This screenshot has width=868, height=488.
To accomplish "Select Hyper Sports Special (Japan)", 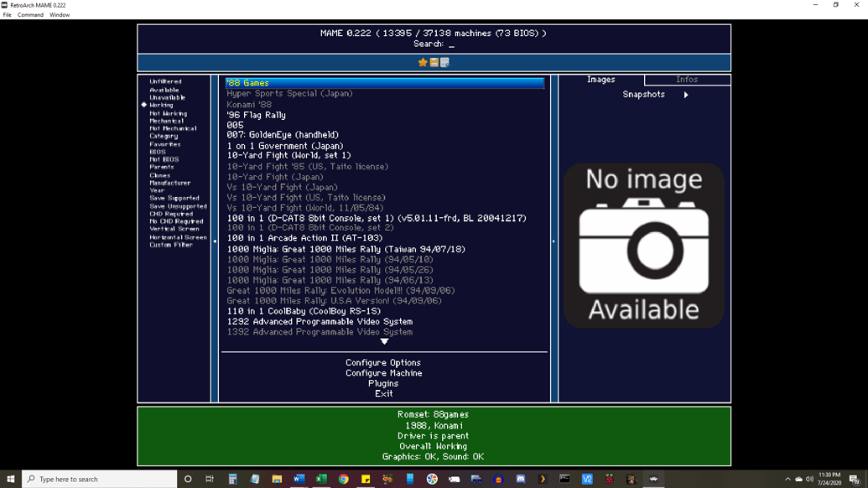I will coord(289,94).
